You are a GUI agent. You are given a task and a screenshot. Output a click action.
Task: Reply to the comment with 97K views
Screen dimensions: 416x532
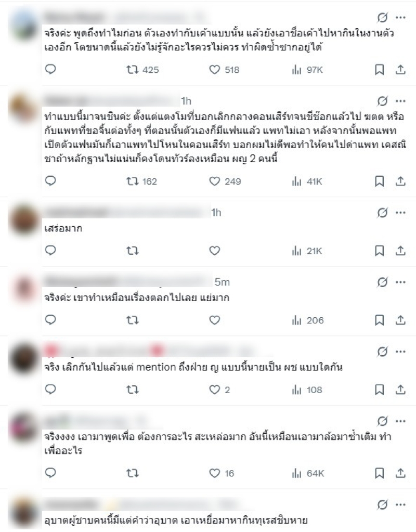tap(50, 70)
